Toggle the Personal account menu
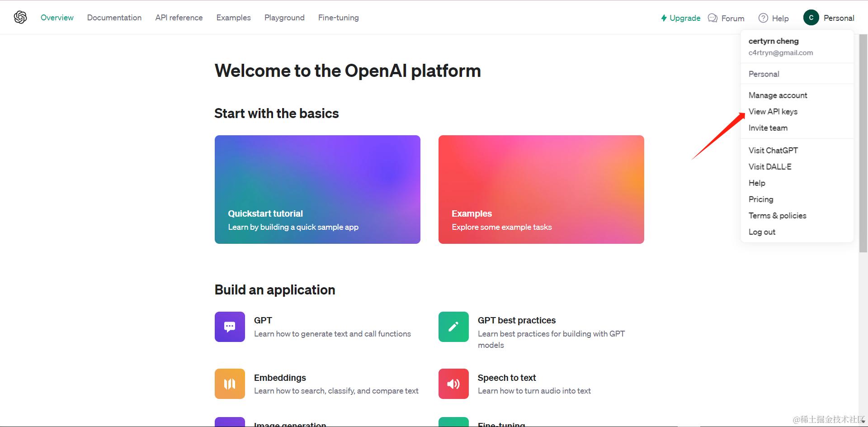This screenshot has width=868, height=427. coord(829,18)
